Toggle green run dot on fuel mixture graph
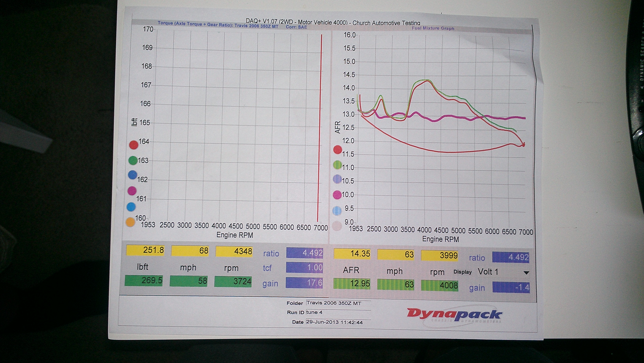The image size is (644, 363). pyautogui.click(x=337, y=165)
